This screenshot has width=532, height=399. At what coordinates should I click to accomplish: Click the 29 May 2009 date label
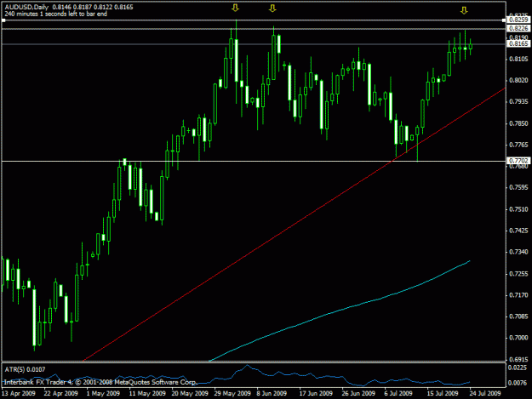232,393
